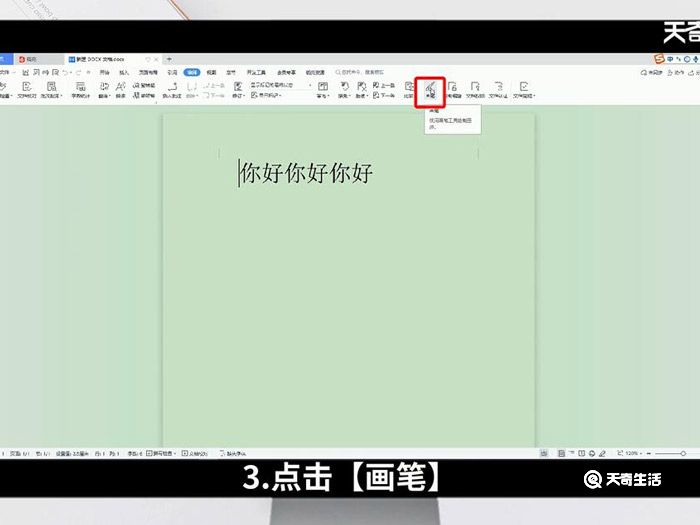Click the zoom out minus icon
Image resolution: width=700 pixels, height=525 pixels.
coord(649,454)
